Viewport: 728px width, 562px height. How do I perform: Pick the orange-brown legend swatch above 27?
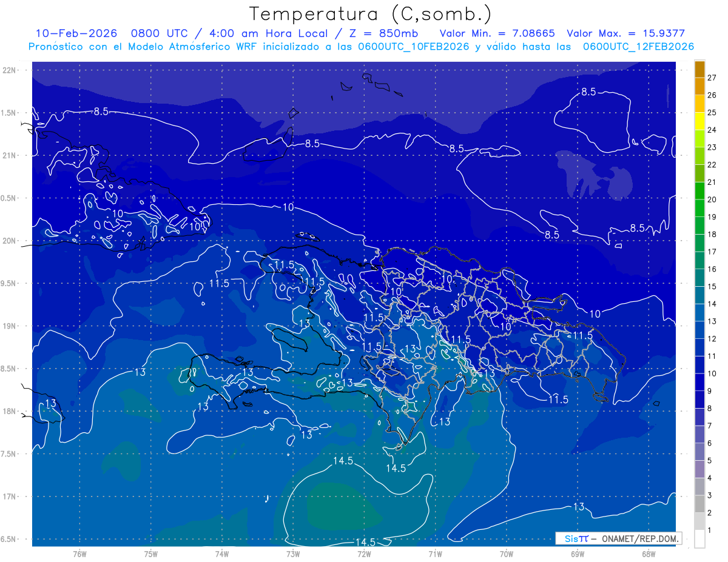point(699,69)
